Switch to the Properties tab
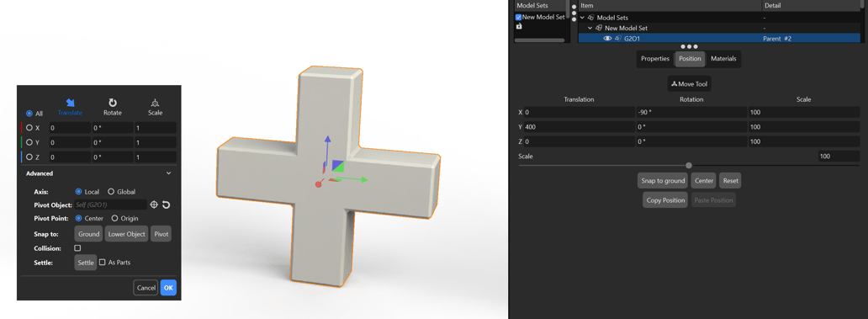The height and width of the screenshot is (319, 868). tap(655, 59)
